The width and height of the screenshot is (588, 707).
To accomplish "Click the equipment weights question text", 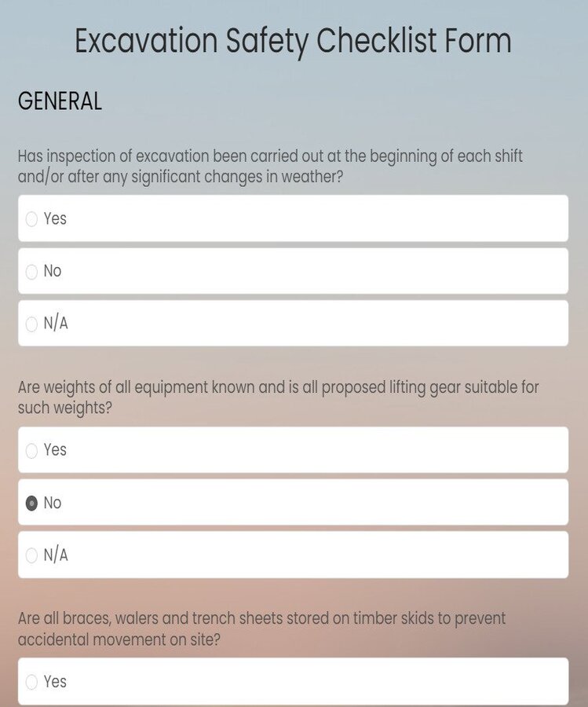I will pos(278,397).
